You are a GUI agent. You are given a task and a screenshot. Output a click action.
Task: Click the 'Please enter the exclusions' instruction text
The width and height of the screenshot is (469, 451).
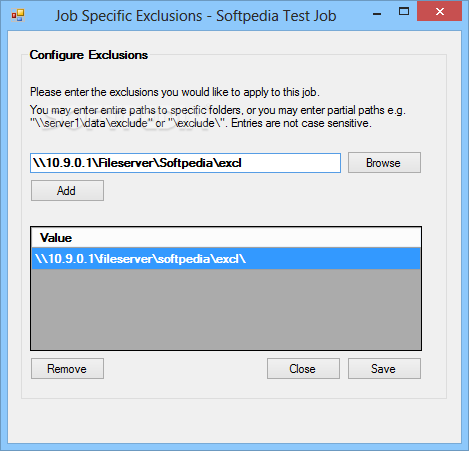175,92
